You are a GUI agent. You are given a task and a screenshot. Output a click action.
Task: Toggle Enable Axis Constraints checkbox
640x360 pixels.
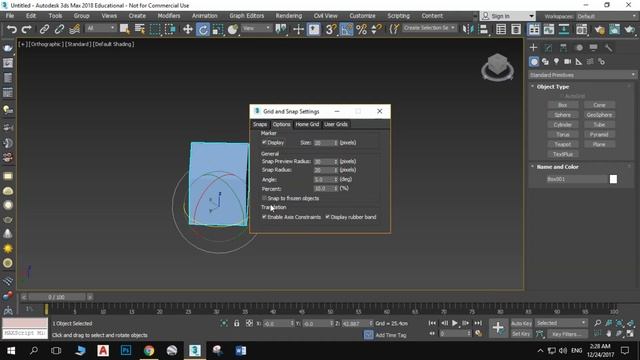coord(264,217)
